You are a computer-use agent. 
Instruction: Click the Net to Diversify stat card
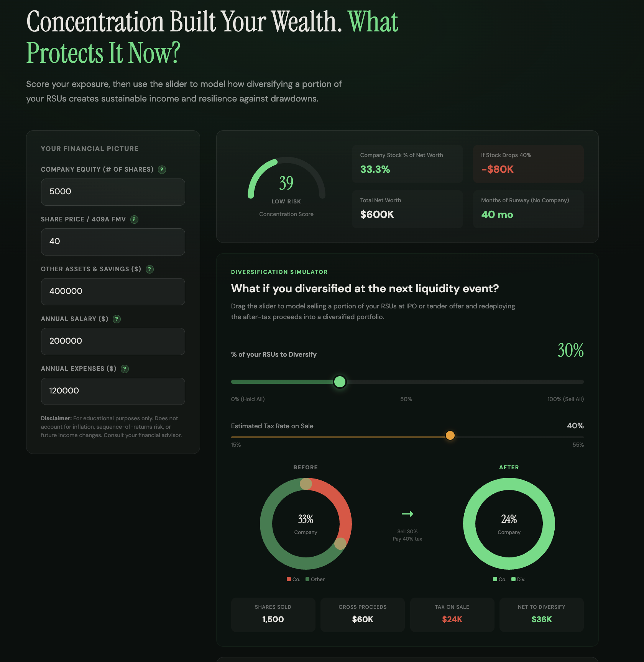click(541, 614)
